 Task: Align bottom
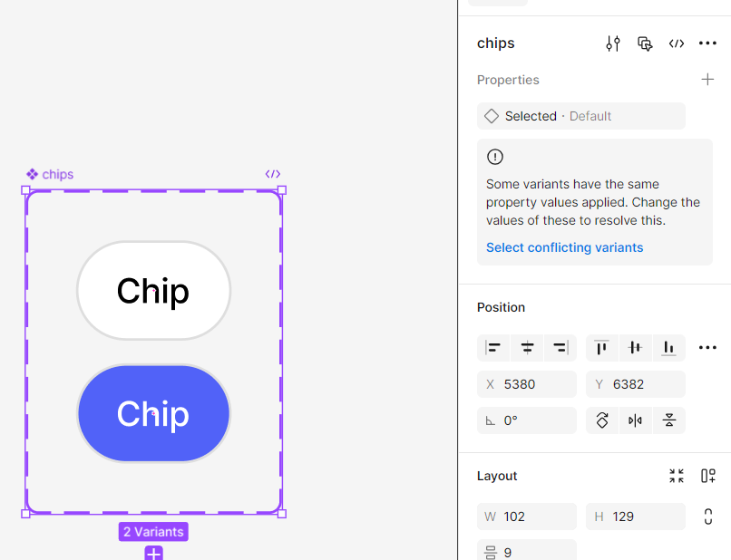(669, 348)
